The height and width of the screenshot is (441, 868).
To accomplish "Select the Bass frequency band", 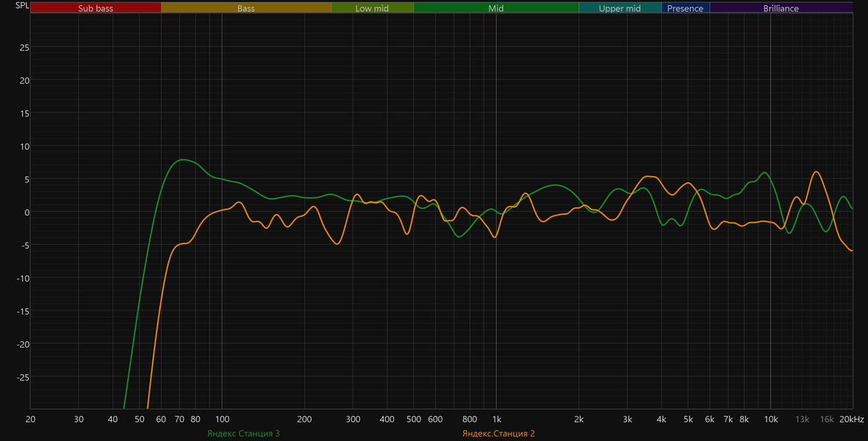I will pyautogui.click(x=246, y=8).
